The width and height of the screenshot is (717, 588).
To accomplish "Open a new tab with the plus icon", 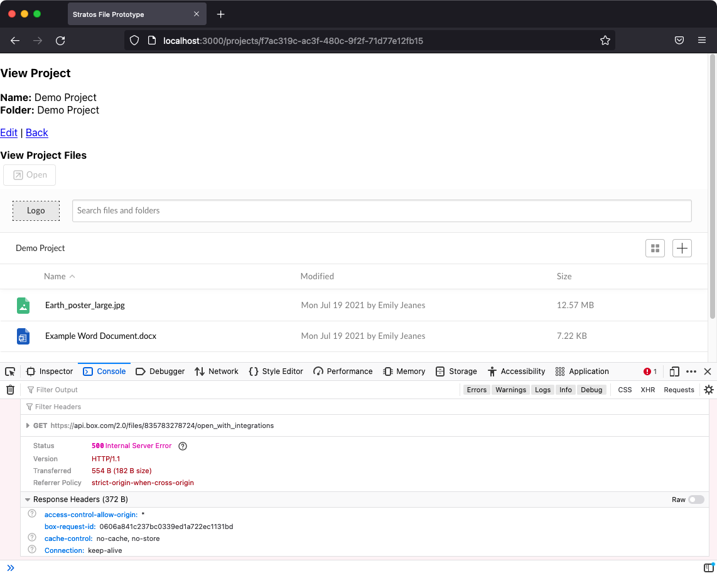I will tap(221, 14).
